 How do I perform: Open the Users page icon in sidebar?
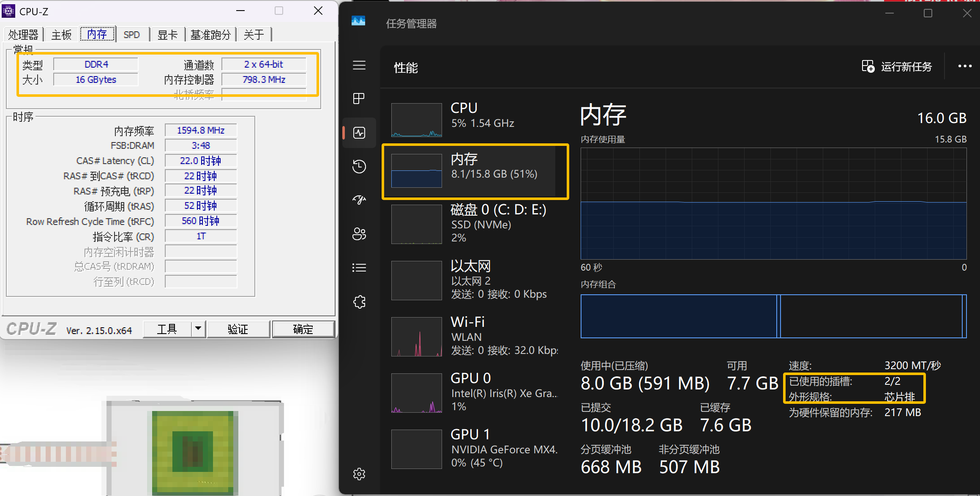click(x=359, y=234)
